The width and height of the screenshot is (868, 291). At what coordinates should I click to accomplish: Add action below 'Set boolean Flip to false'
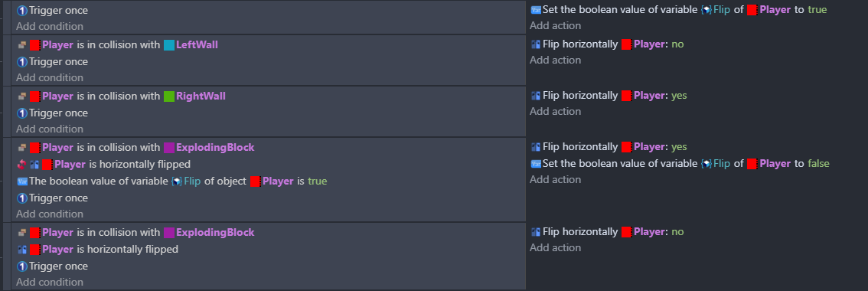coord(555,180)
